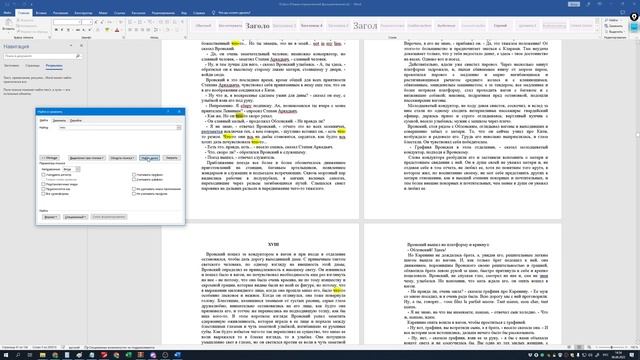Click the Меньше button in dialog
This screenshot has height=360, width=640.
click(50, 158)
